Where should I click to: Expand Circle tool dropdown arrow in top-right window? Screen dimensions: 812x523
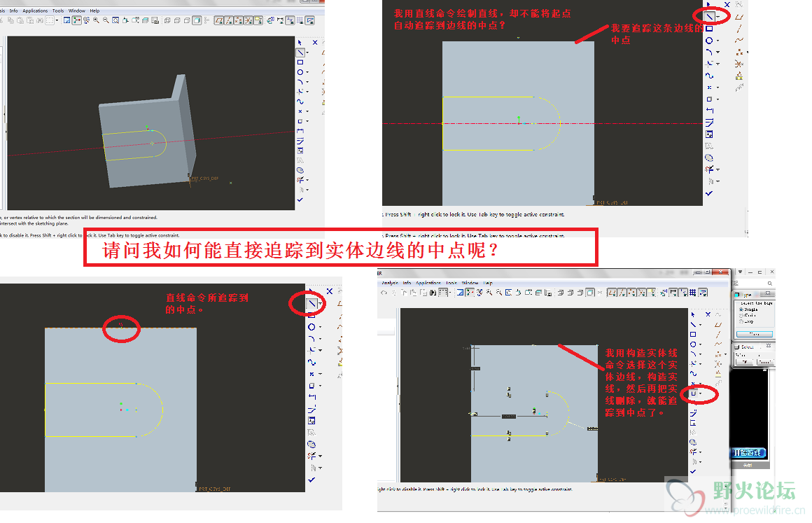click(717, 41)
